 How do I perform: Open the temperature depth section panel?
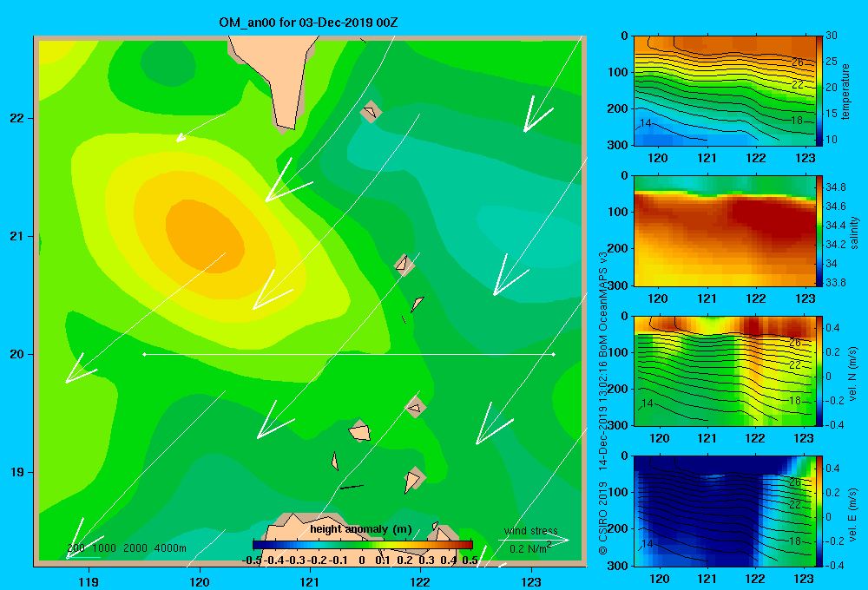coord(724,91)
